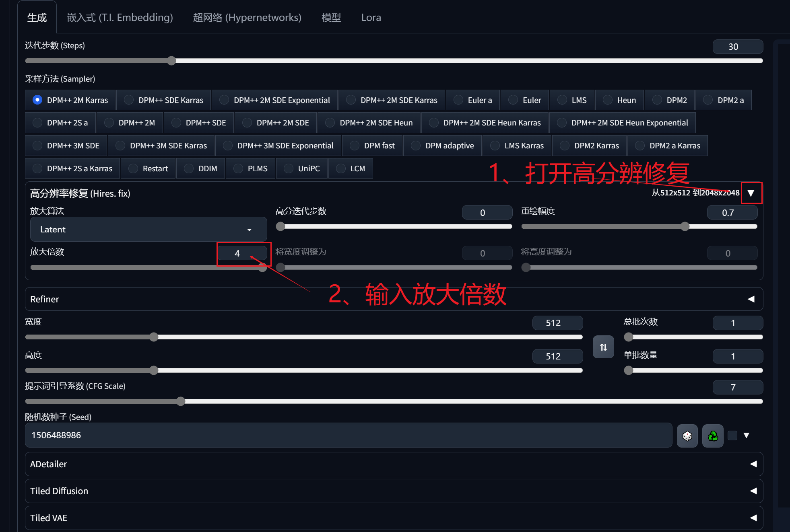Select the DPM++ 2S a sampler
The width and height of the screenshot is (790, 532).
tap(60, 123)
